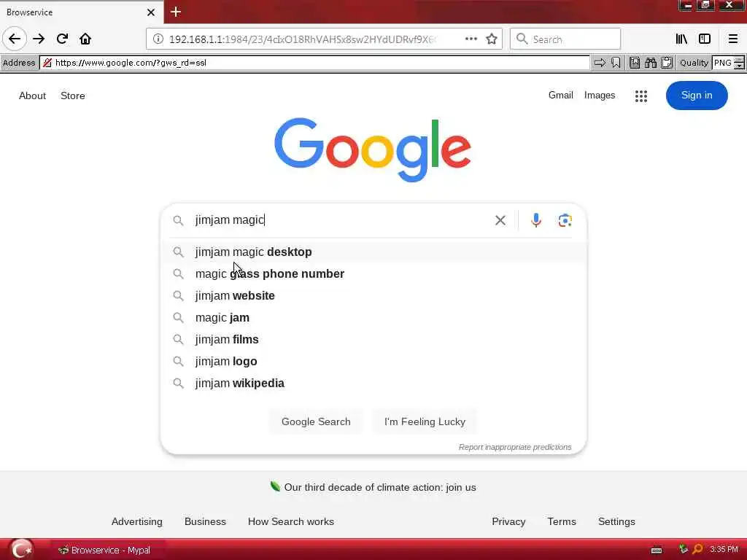Bookmark this page with the star icon
Image resolution: width=747 pixels, height=560 pixels.
tap(492, 39)
